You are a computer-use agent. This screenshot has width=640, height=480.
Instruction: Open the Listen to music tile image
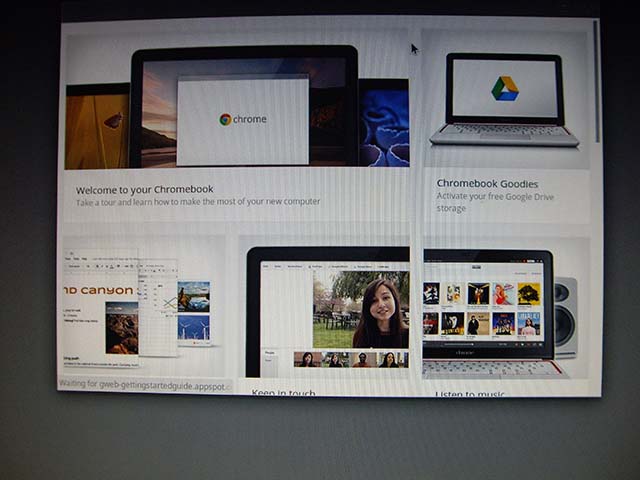488,308
